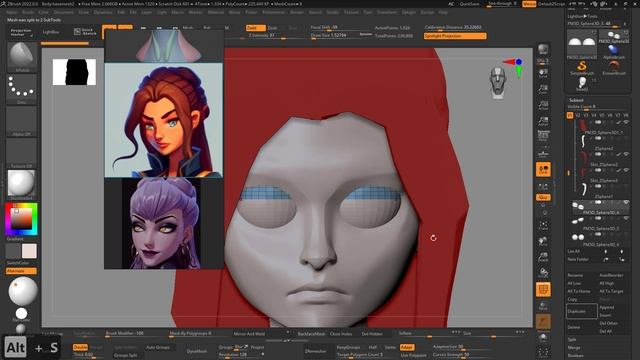
Task: Open the Dots stroke type picker
Action: click(22, 88)
